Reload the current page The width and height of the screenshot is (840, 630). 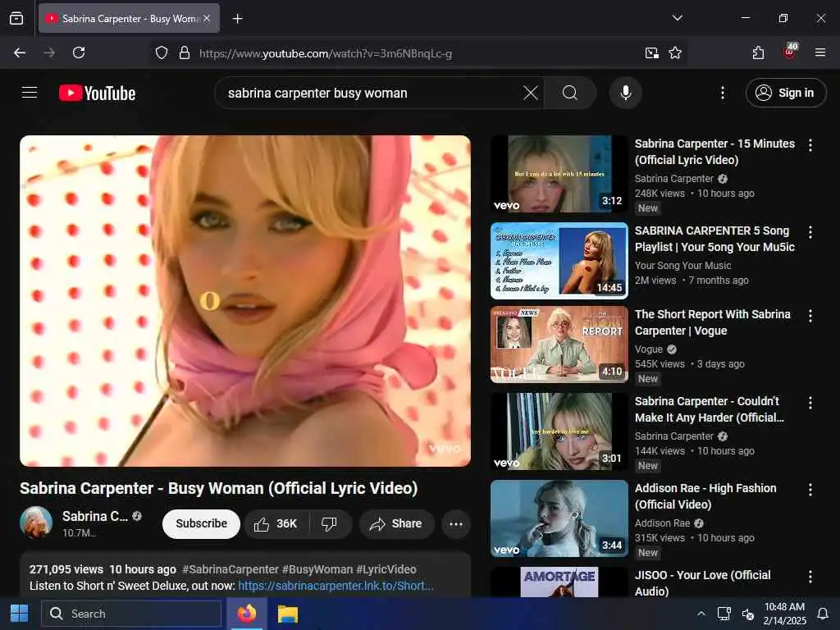pos(79,52)
